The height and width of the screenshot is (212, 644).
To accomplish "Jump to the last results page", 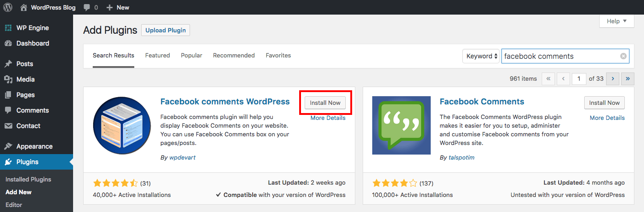I will coord(628,78).
